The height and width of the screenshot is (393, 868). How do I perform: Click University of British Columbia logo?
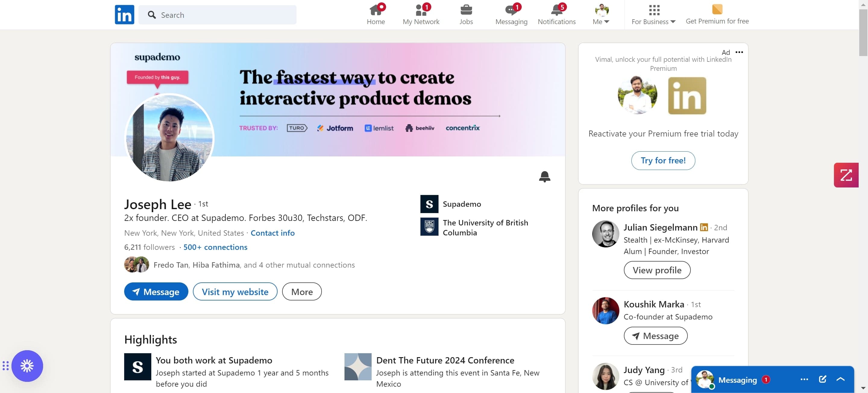point(429,227)
